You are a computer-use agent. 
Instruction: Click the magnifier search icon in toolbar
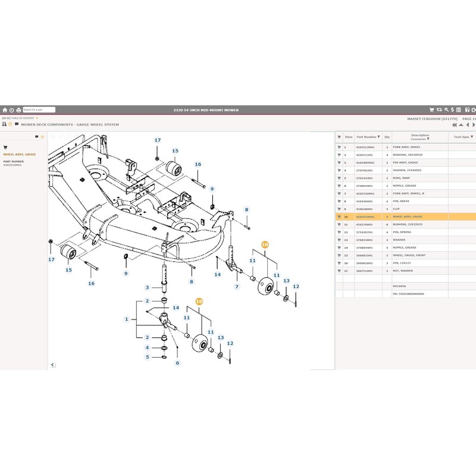pyautogui.click(x=446, y=109)
